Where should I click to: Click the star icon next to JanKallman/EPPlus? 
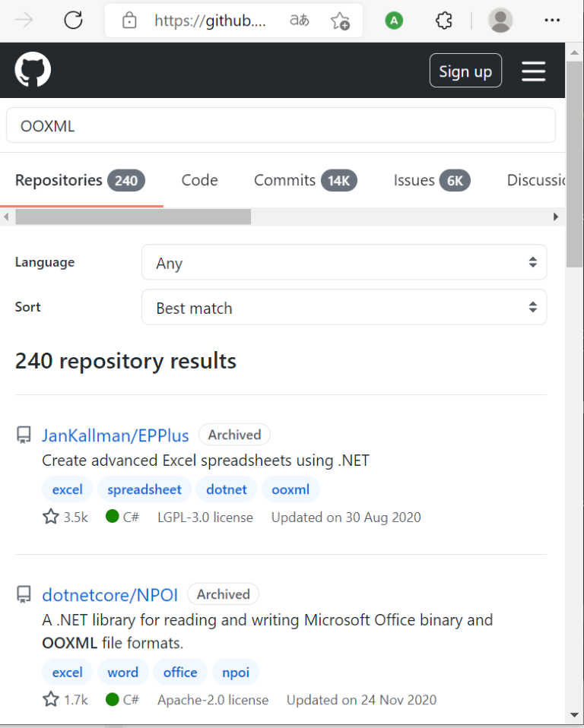[51, 517]
